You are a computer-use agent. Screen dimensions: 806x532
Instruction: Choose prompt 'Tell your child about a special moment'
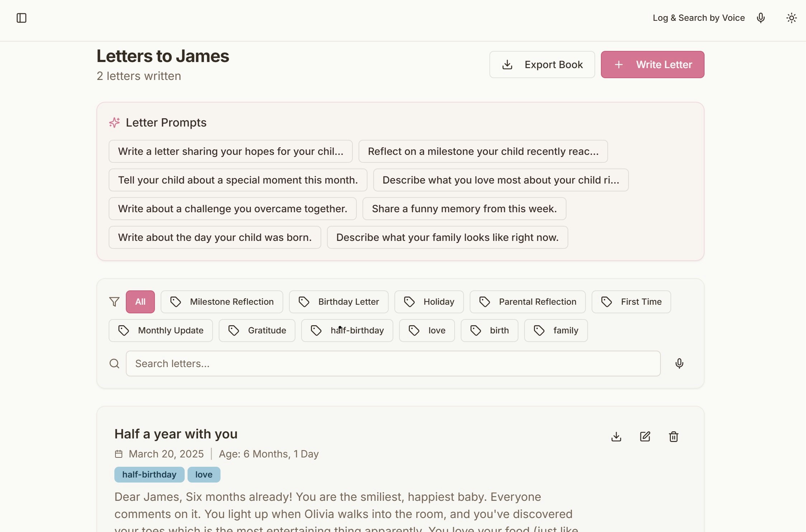pyautogui.click(x=238, y=180)
